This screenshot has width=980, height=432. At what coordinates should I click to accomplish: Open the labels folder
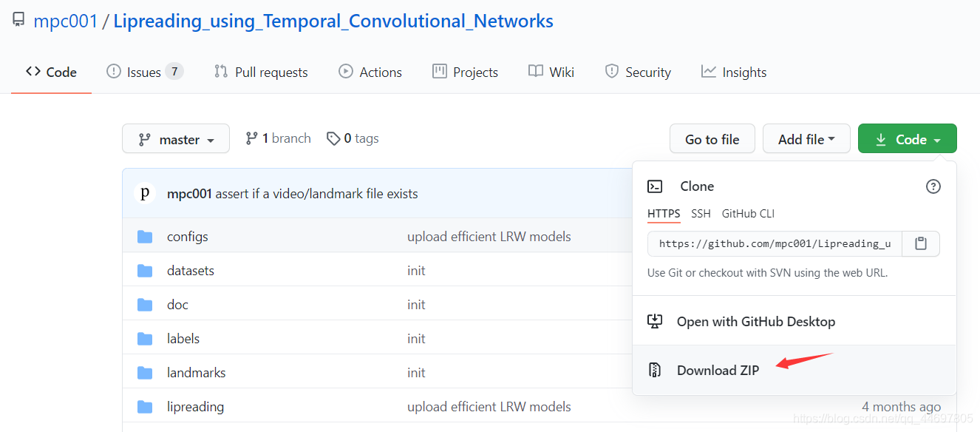pyautogui.click(x=183, y=339)
